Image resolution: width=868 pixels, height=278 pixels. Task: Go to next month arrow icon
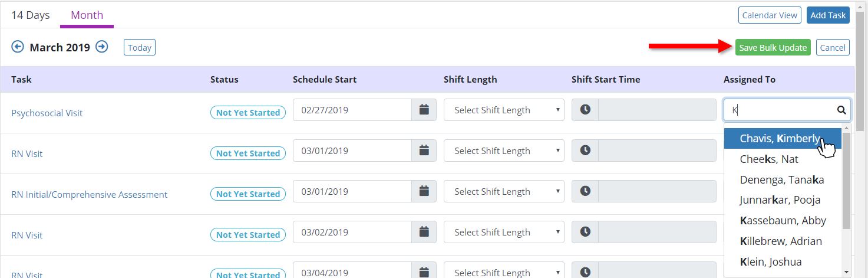(x=102, y=47)
